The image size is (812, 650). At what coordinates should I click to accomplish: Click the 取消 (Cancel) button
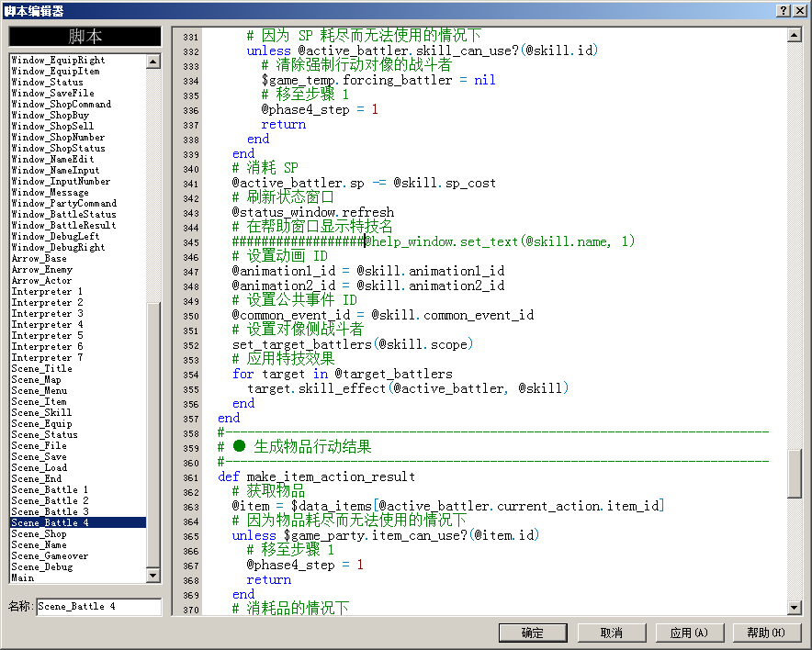(x=611, y=633)
